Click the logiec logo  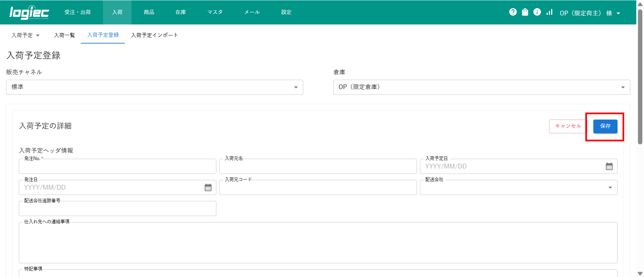click(29, 12)
